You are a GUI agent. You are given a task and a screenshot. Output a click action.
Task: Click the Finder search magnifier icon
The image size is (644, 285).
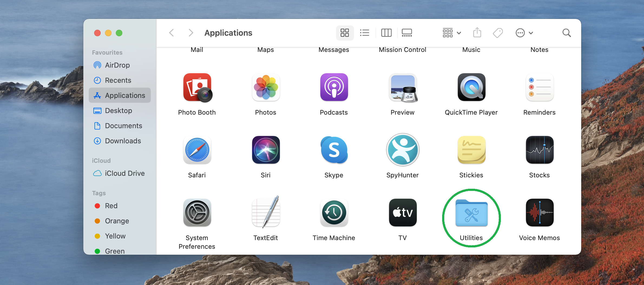(x=567, y=33)
